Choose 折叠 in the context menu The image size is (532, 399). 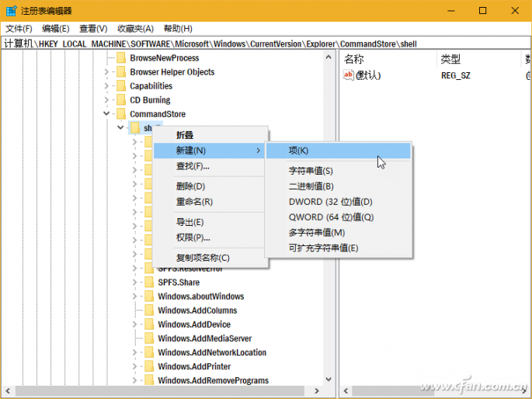(x=210, y=135)
